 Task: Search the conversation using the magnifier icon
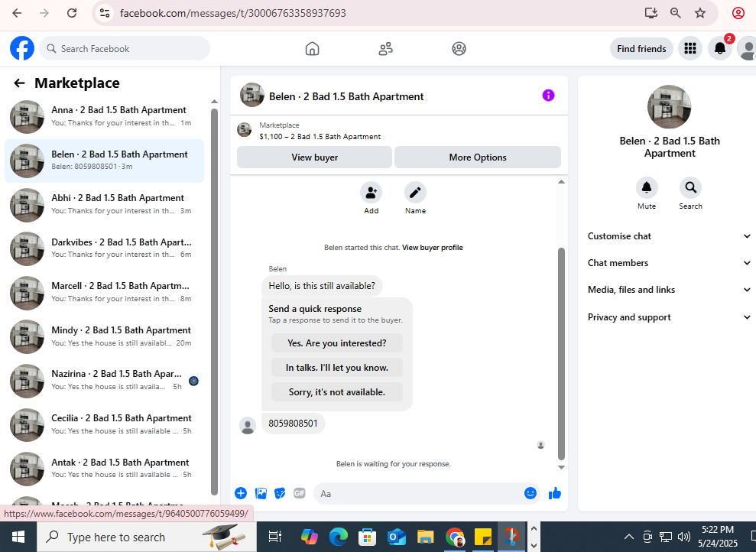point(690,187)
